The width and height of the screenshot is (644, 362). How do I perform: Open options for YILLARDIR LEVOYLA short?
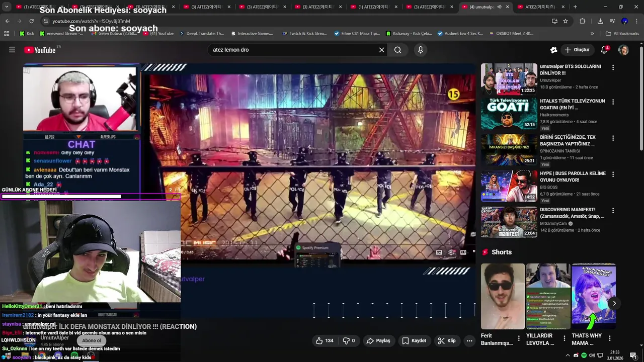pos(564,338)
